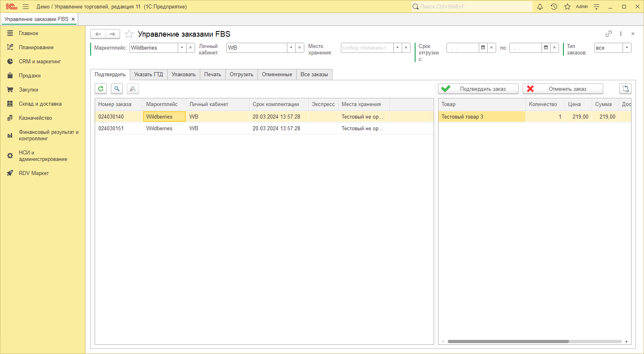644x354 pixels.
Task: Clear the Место хранения filter
Action: [x=406, y=48]
